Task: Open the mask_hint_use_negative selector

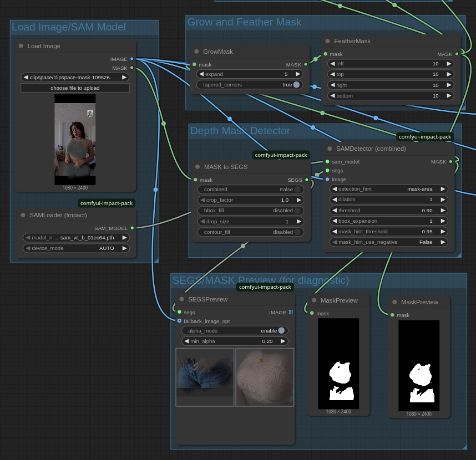Action: point(388,242)
